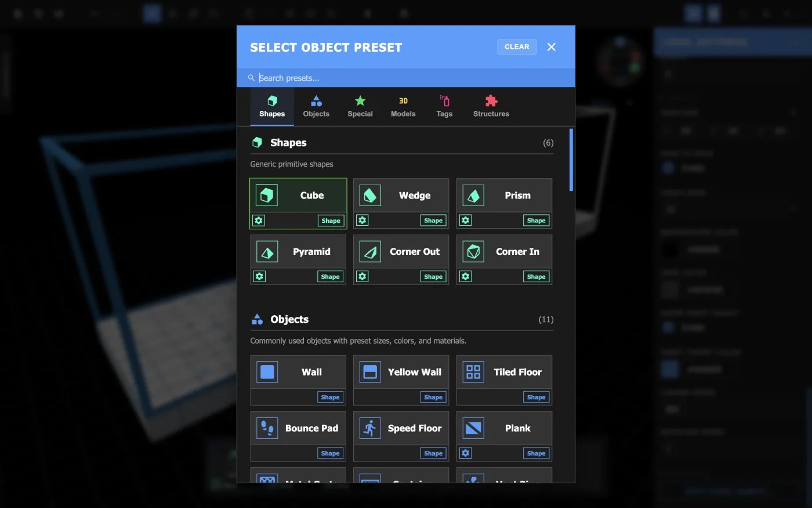The height and width of the screenshot is (508, 812).
Task: Click the Objects section heading
Action: [289, 319]
